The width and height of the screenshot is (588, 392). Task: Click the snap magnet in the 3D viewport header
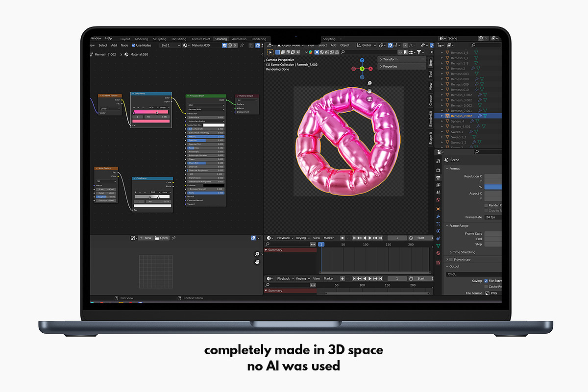[390, 45]
